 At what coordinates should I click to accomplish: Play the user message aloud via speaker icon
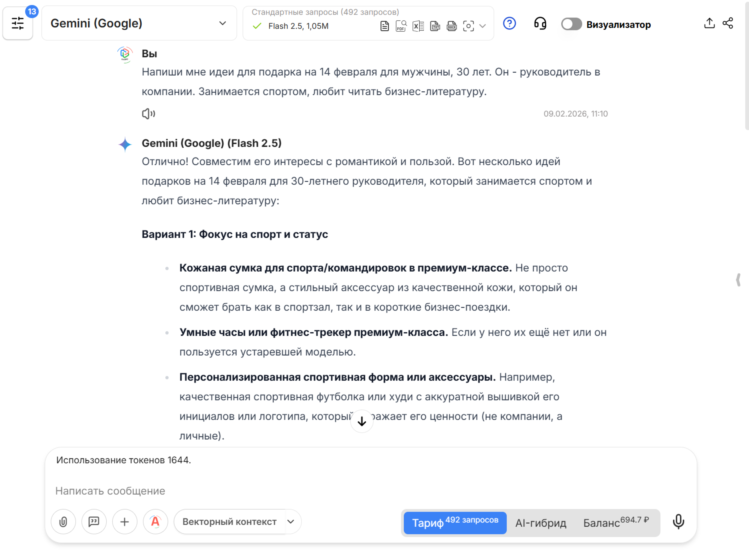(148, 114)
